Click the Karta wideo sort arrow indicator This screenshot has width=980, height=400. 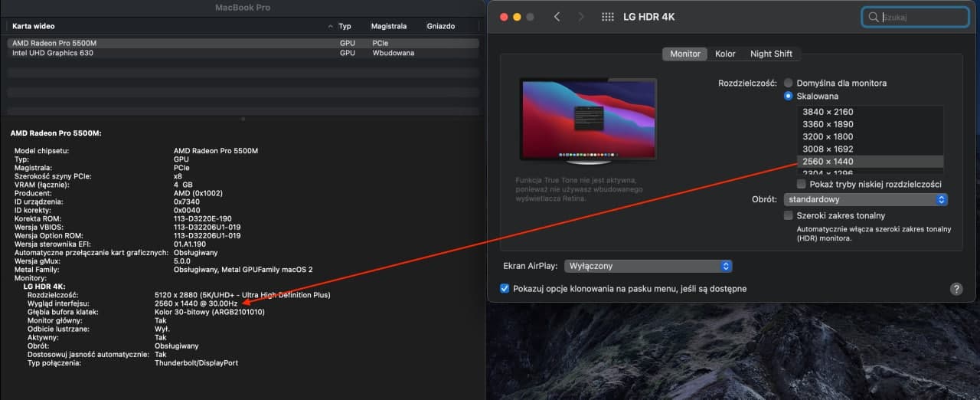331,26
